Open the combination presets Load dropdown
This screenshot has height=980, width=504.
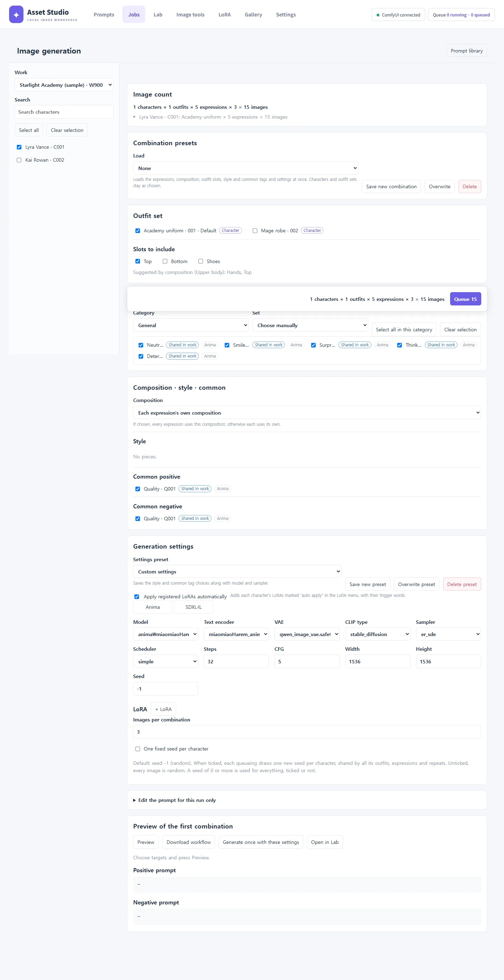[246, 168]
